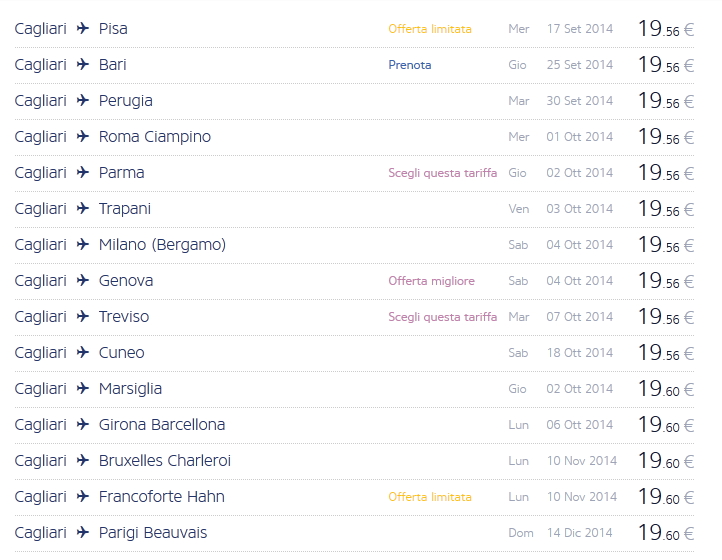Image resolution: width=722 pixels, height=560 pixels.
Task: Click the airplane icon beside Genova
Action: [x=83, y=281]
